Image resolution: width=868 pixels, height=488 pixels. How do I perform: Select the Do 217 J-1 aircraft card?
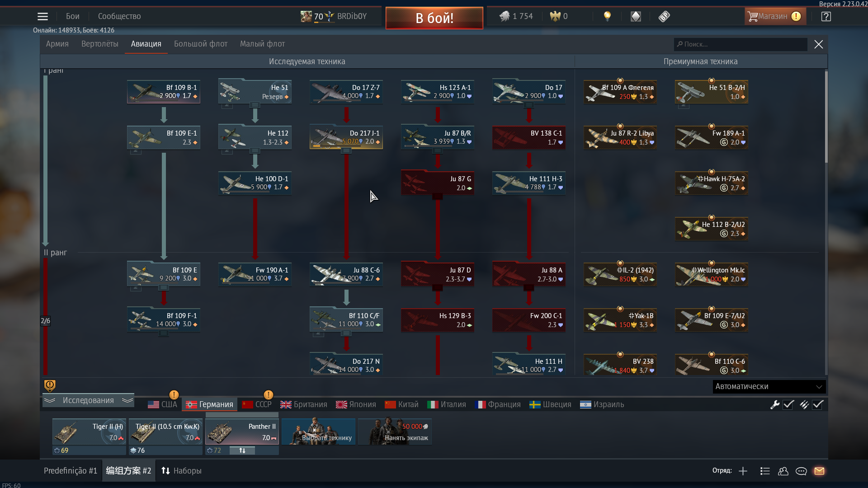(x=346, y=137)
